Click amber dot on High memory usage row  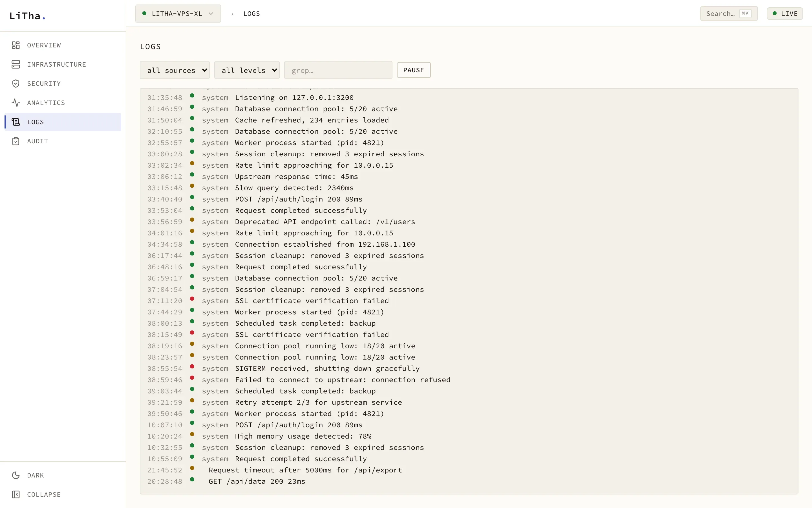point(192,434)
